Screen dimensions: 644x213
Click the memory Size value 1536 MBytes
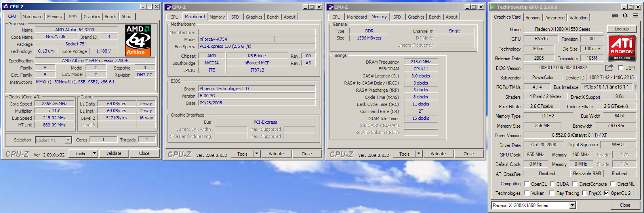(x=369, y=38)
